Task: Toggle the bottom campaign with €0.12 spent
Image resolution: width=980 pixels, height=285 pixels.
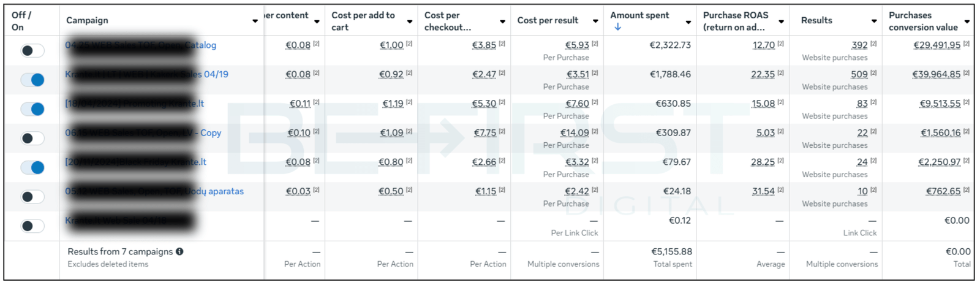Action: [x=32, y=226]
